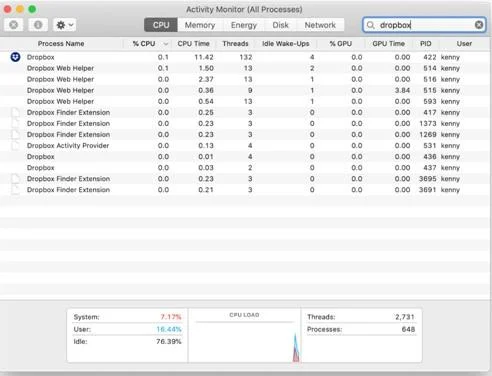Screen dimensions: 492x376
Task: Select Dropbox Web Helper with GPU time 3.84
Action: 245,90
